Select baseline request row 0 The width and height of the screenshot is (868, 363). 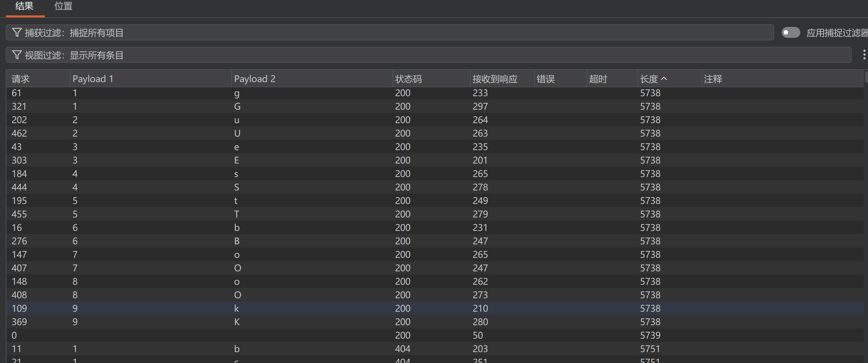(435, 336)
